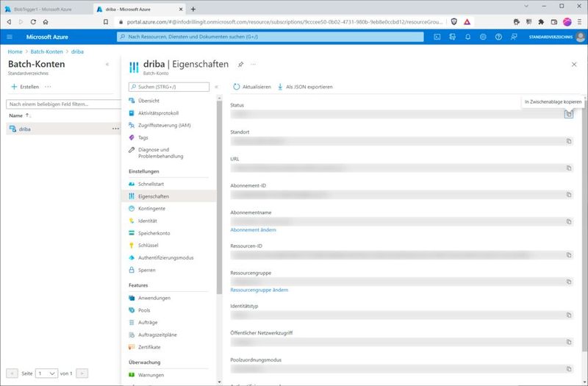Copy the Identitätstyp value to clipboard
The height and width of the screenshot is (386, 588).
[x=569, y=315]
